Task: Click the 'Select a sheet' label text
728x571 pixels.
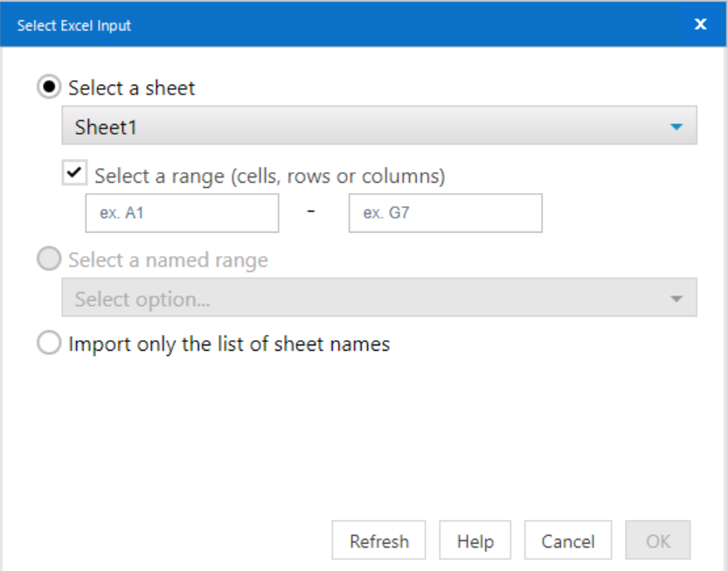Action: (x=131, y=88)
